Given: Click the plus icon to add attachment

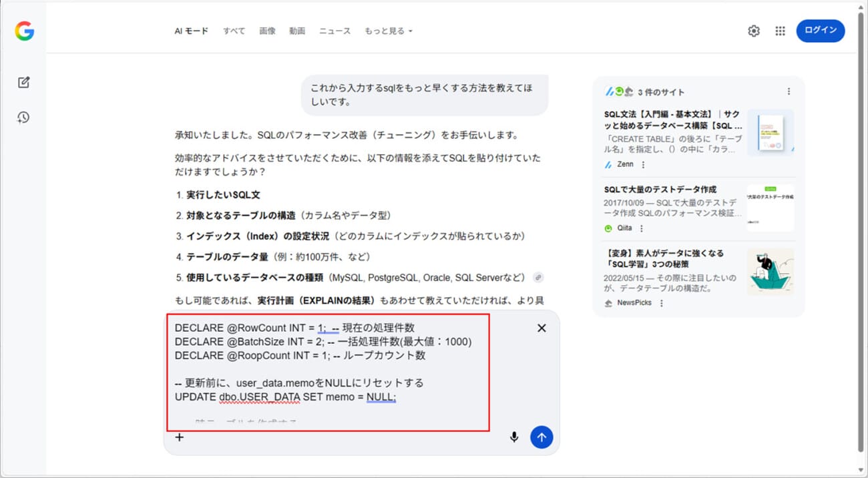Looking at the screenshot, I should click(179, 437).
